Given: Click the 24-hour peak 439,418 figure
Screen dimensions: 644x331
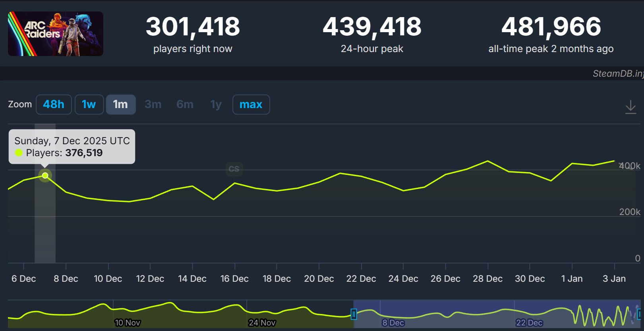Looking at the screenshot, I should click(x=372, y=27).
